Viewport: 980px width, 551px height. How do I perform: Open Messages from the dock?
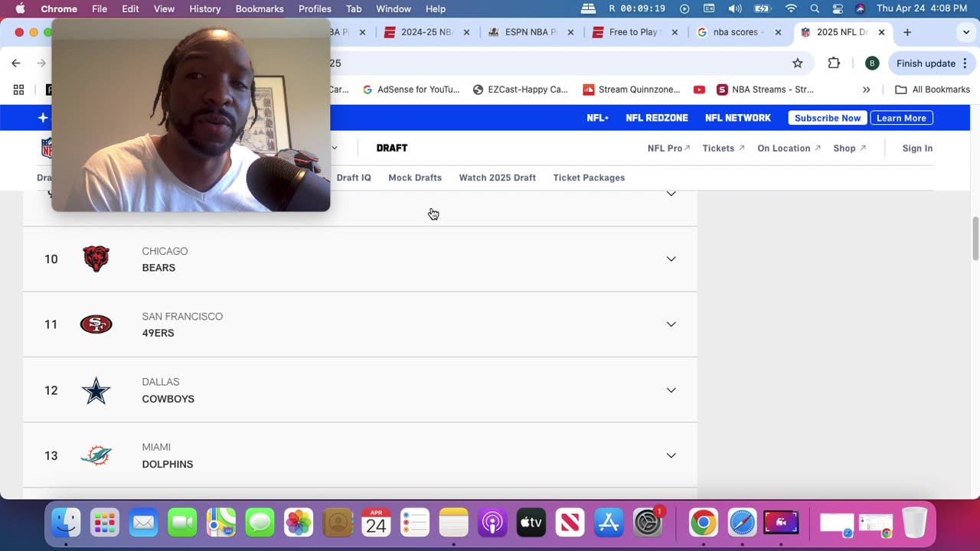click(260, 523)
